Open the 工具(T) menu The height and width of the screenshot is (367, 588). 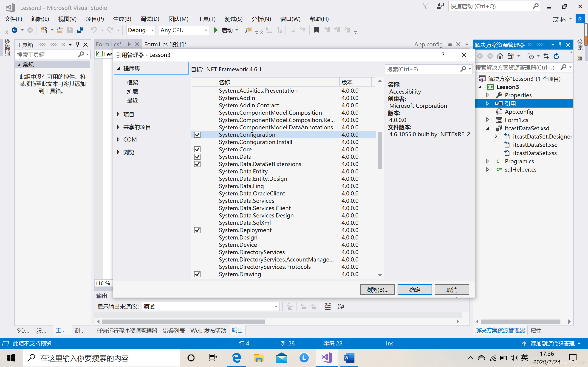point(206,19)
